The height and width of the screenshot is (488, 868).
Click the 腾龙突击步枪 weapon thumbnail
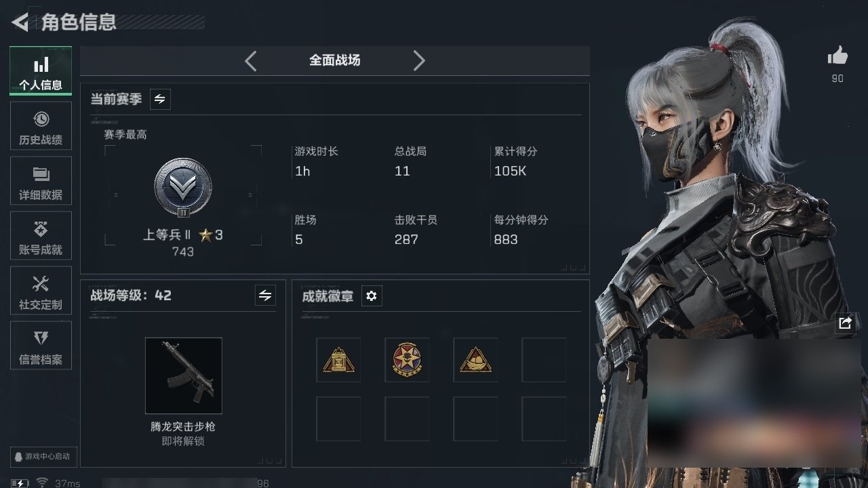pyautogui.click(x=184, y=375)
